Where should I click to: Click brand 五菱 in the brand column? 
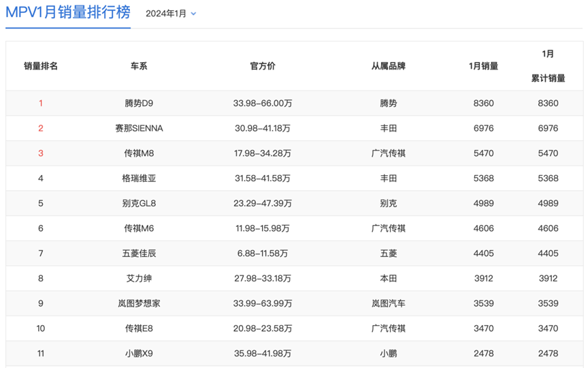(x=389, y=254)
